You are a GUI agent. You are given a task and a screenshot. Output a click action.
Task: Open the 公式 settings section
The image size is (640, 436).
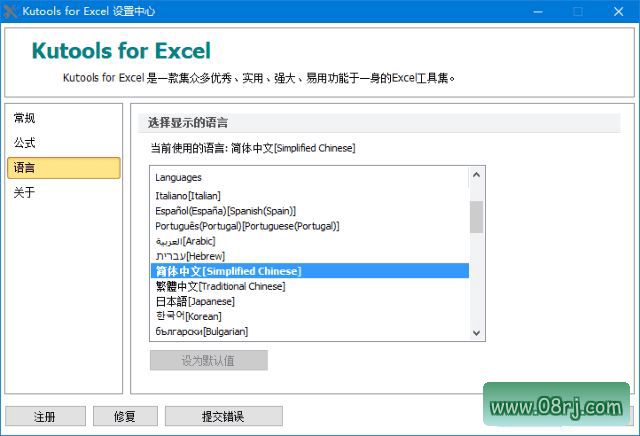[25, 143]
